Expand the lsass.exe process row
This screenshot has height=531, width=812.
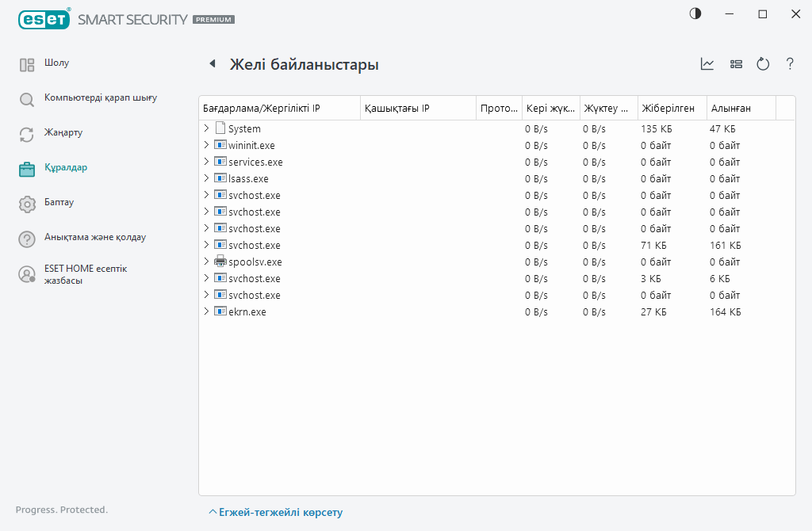coord(206,178)
